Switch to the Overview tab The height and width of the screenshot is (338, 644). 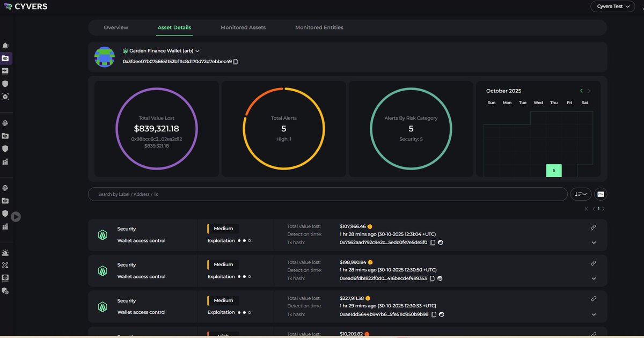tap(116, 27)
